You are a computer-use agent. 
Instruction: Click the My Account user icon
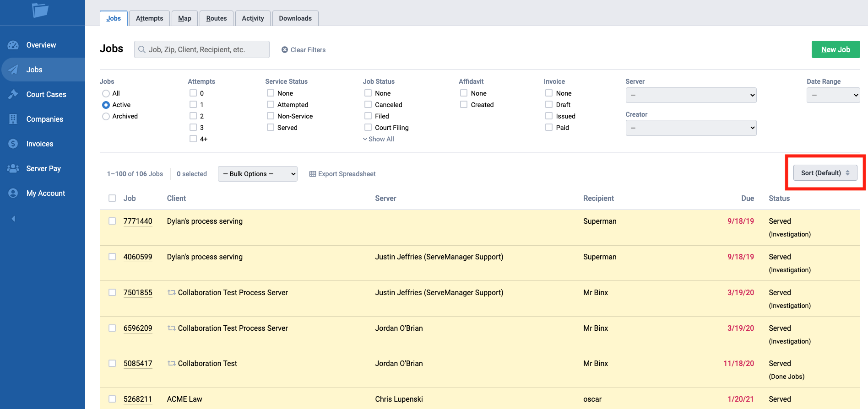click(x=13, y=193)
